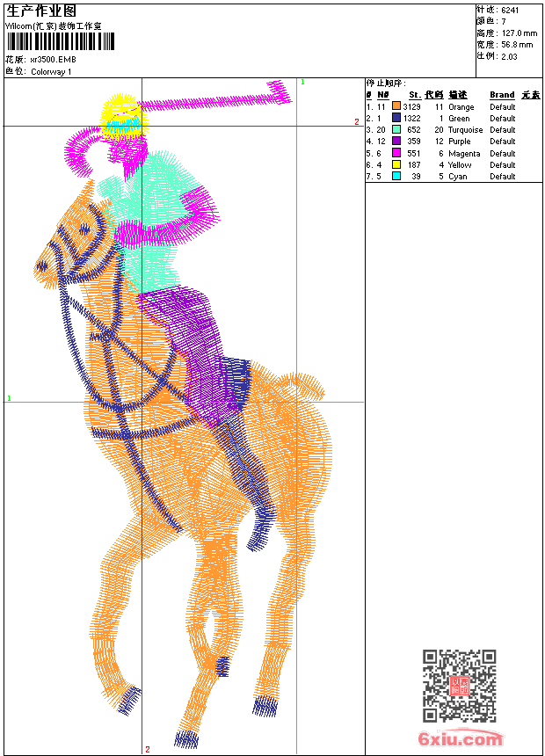
Task: Pick the Turquoise swatch beside 652
Action: (x=396, y=129)
